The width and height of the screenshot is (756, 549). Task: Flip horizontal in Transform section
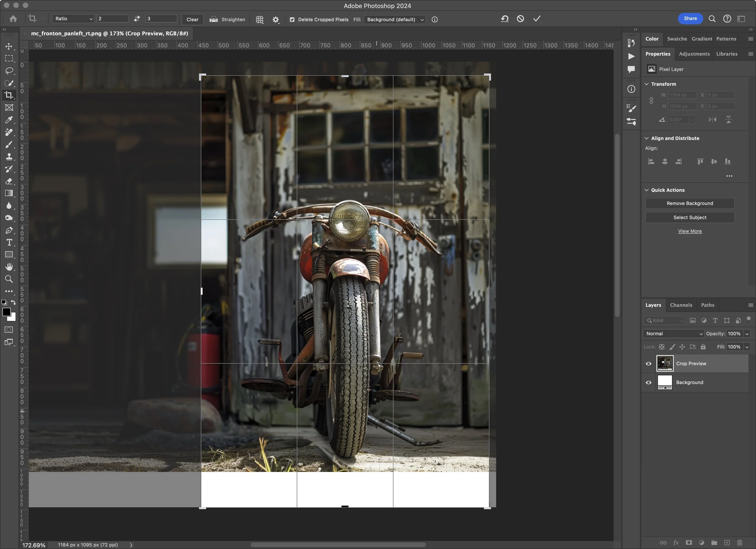pos(713,120)
